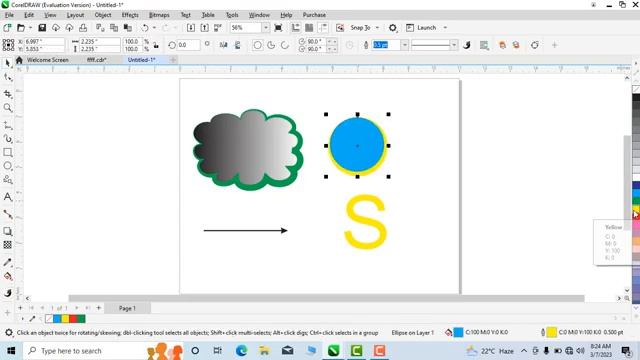Switch to the Welcome Screen tab
The image size is (640, 360).
point(47,60)
